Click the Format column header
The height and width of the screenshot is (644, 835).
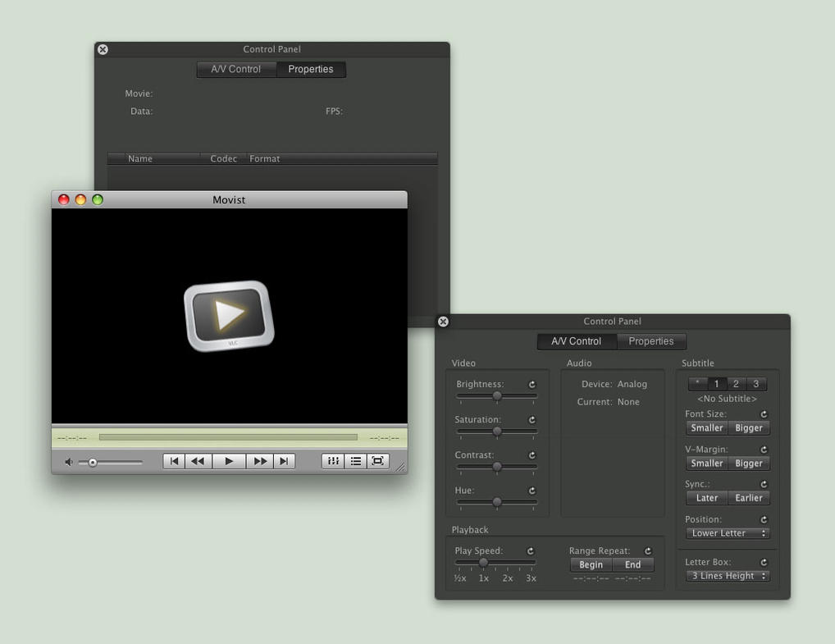coord(341,158)
